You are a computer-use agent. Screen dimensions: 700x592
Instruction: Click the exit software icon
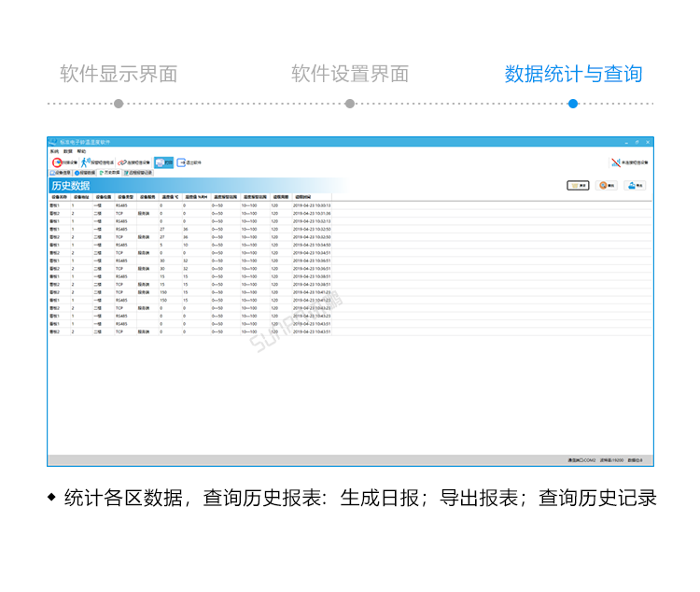point(182,162)
